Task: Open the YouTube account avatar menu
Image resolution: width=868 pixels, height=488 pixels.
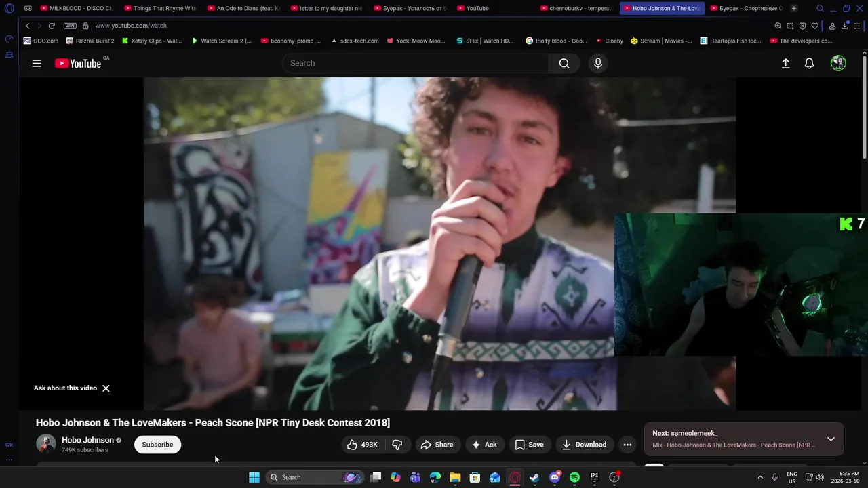Action: [x=838, y=63]
